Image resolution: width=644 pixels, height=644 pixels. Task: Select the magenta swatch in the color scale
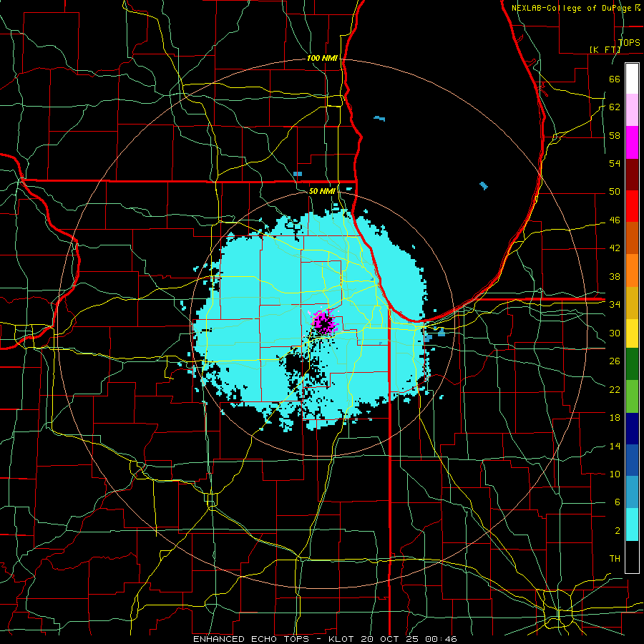click(x=632, y=142)
